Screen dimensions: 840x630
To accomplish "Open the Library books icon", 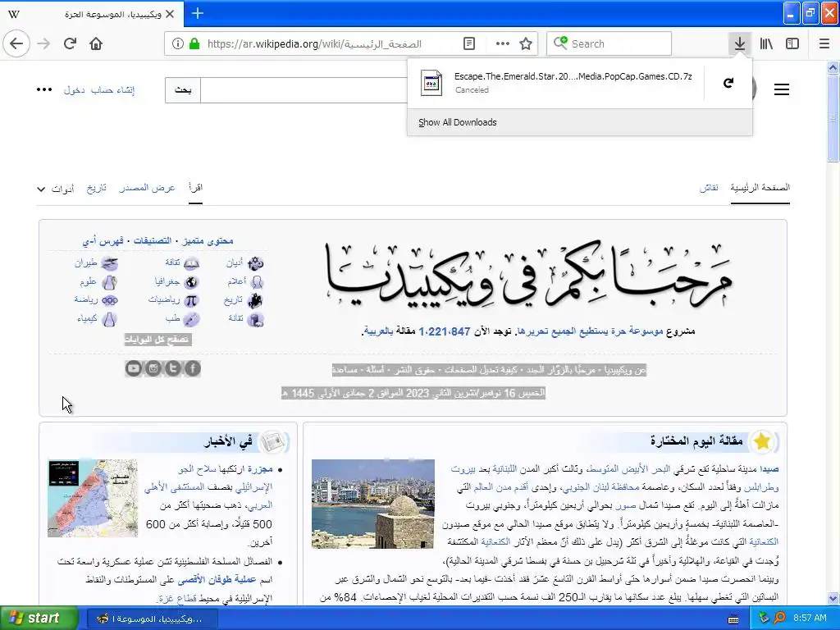I will [766, 43].
